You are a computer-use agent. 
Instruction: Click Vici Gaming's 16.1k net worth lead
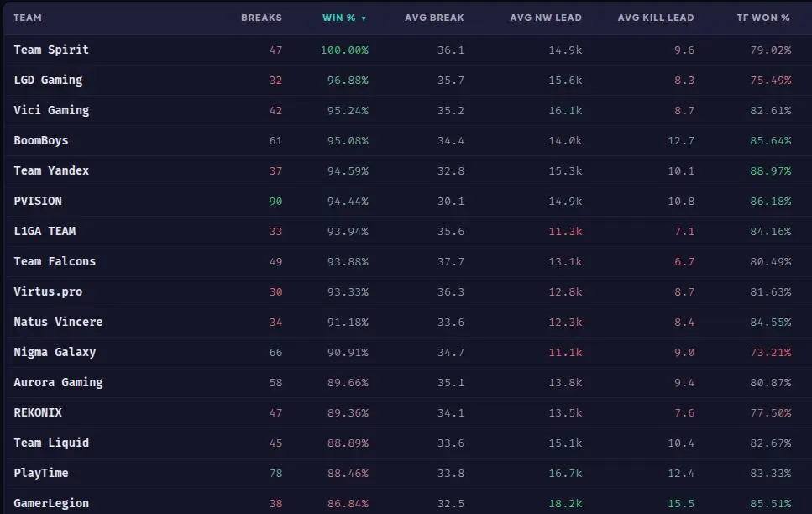click(x=565, y=110)
